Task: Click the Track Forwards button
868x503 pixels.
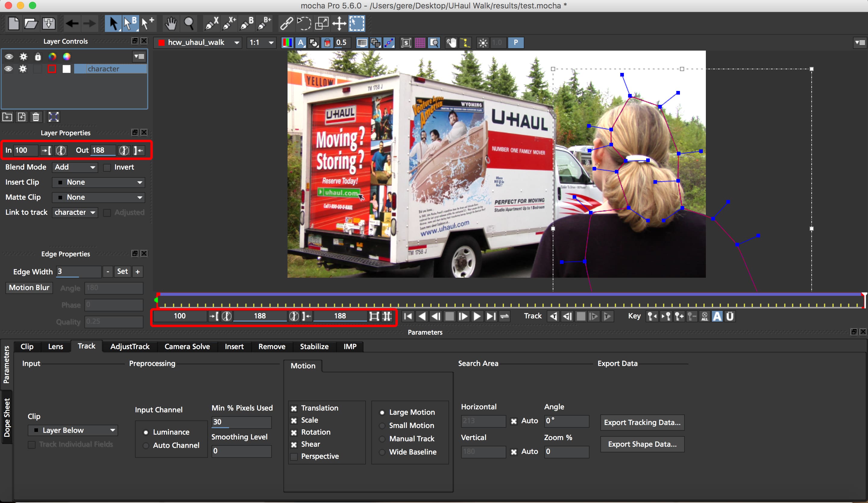Action: tap(607, 316)
